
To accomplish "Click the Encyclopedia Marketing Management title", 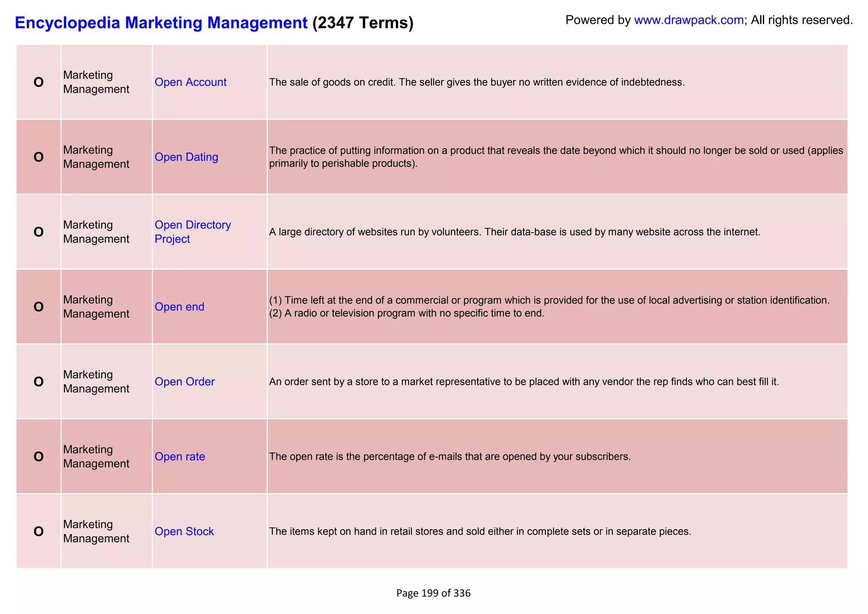I will click(161, 22).
